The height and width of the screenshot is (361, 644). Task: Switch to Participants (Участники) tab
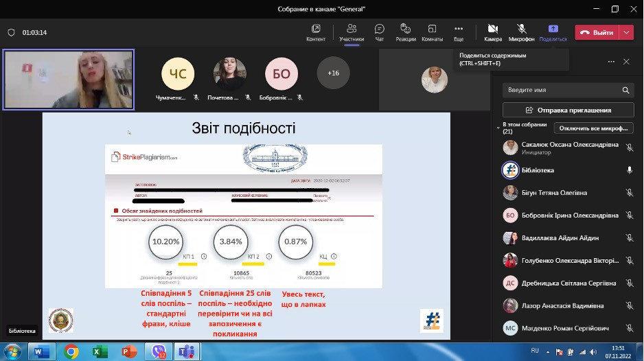352,32
